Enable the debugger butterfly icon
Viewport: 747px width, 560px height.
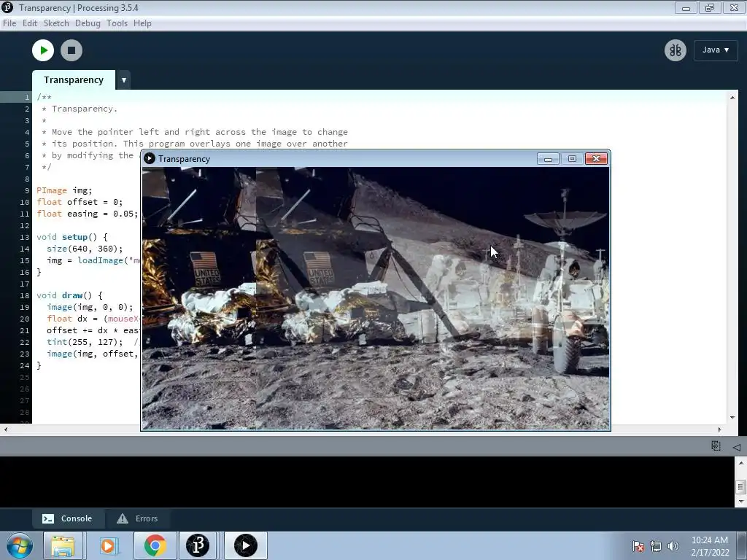675,50
